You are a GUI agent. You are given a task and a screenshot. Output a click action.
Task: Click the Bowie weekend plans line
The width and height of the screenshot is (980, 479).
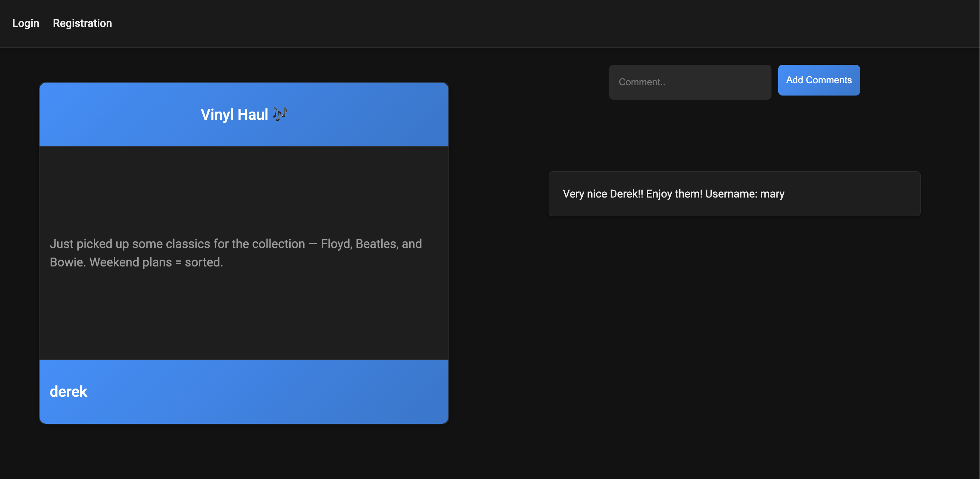[x=136, y=262]
